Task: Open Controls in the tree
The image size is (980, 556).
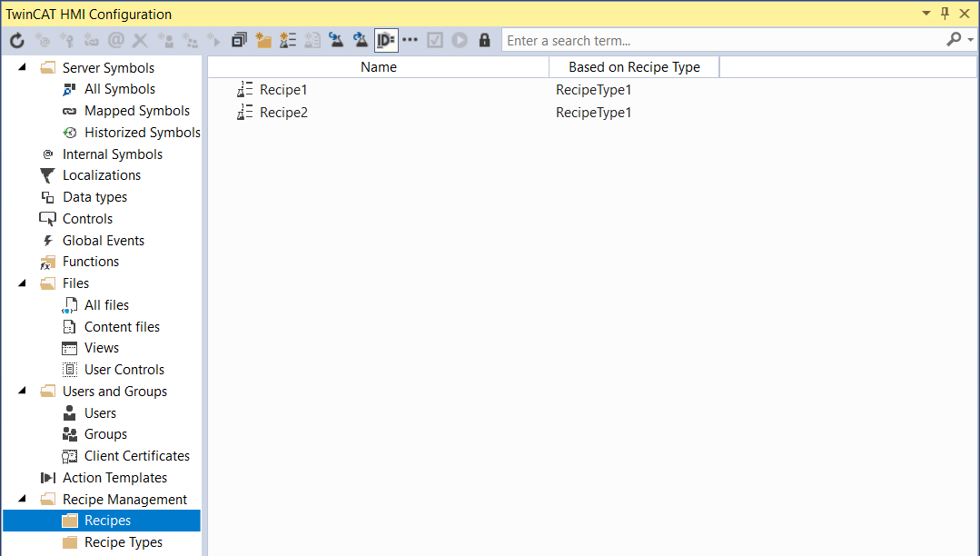Action: pos(87,219)
